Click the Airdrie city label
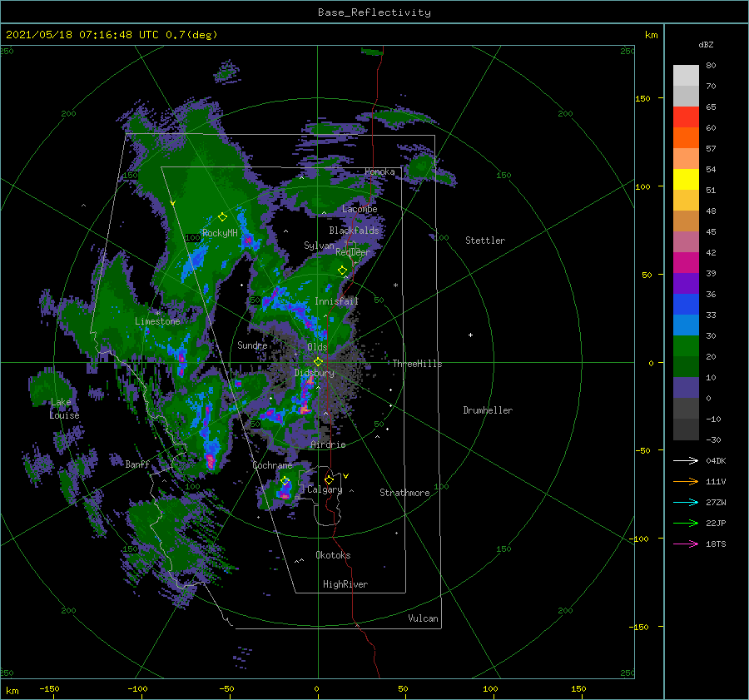 [328, 444]
